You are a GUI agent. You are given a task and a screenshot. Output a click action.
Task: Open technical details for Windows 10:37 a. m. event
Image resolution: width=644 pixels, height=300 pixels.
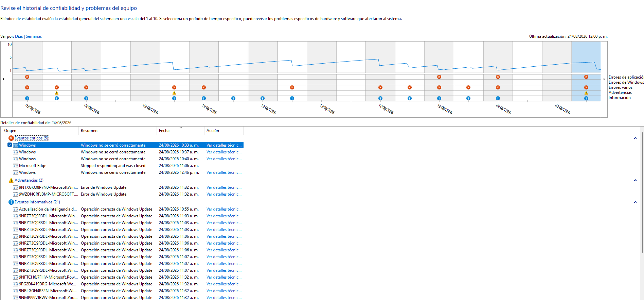[224, 152]
